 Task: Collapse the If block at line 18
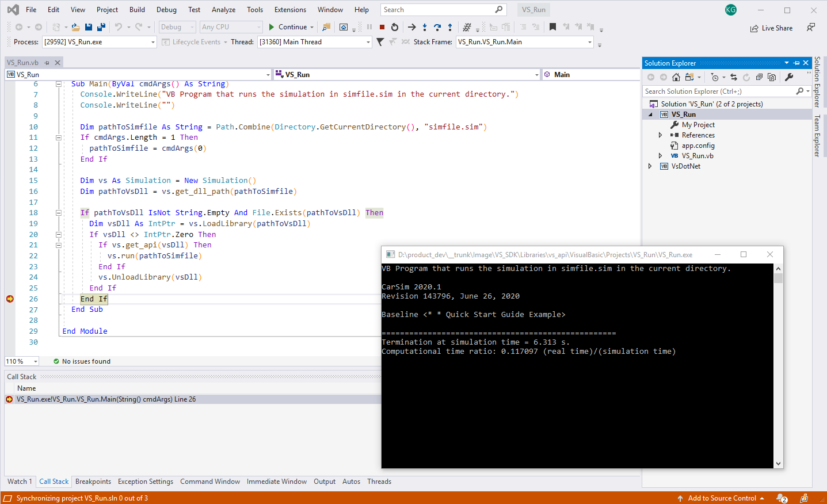(59, 213)
